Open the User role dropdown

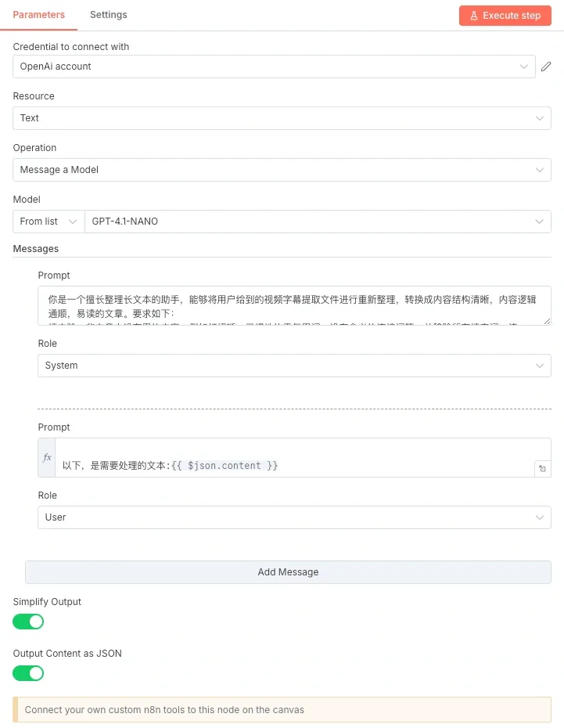pos(294,517)
